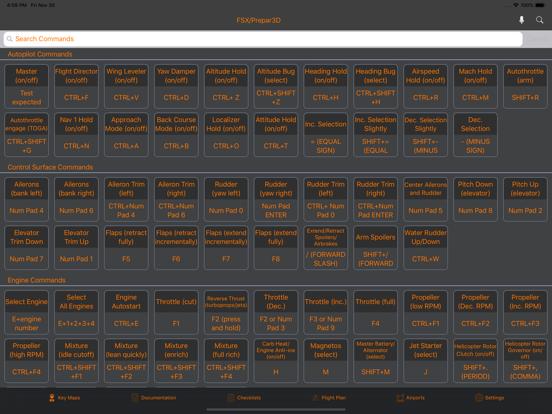Viewport: 552px width, 414px height.
Task: Select the Inc. Selection equal sign card
Action: pyautogui.click(x=326, y=135)
